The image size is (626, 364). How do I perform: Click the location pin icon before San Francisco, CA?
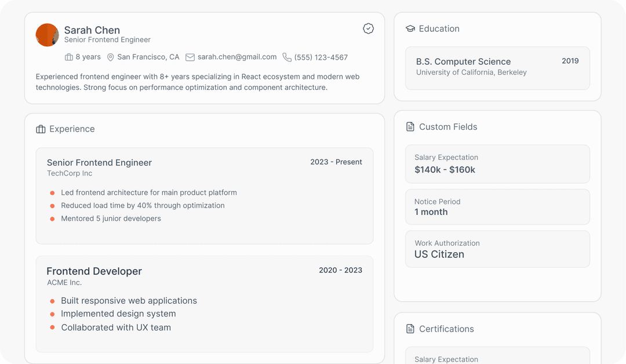coord(110,57)
